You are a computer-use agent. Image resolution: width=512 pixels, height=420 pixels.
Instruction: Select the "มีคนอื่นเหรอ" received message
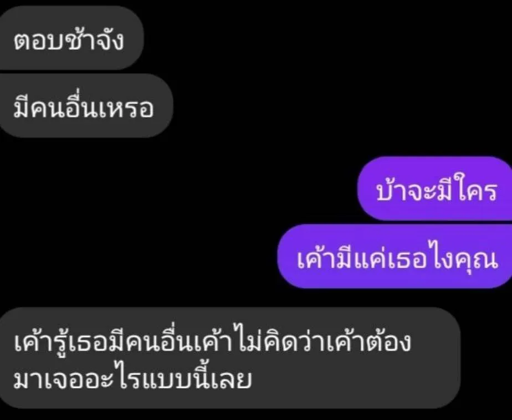coord(85,105)
